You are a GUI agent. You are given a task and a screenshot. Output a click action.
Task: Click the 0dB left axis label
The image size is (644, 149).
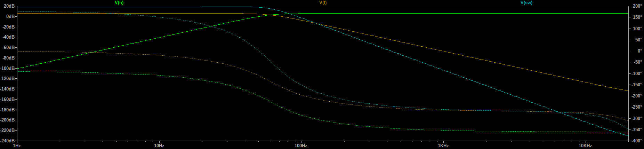tap(10, 17)
